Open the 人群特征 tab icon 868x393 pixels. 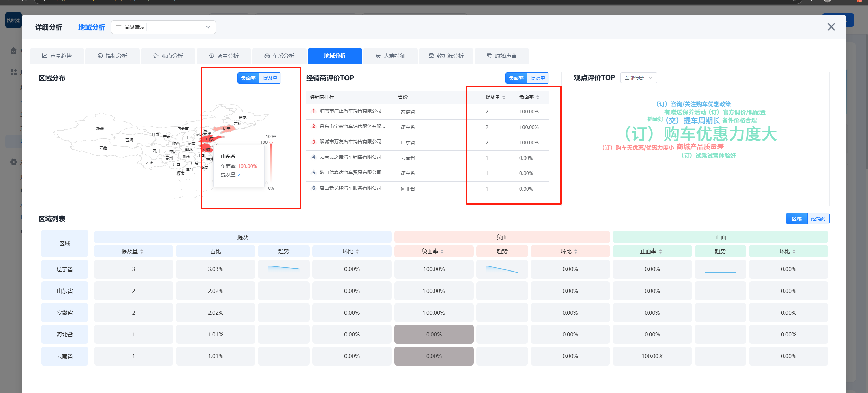(378, 56)
